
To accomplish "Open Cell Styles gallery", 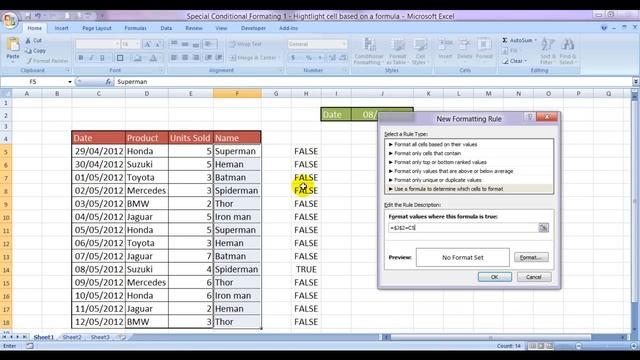I will click(419, 51).
